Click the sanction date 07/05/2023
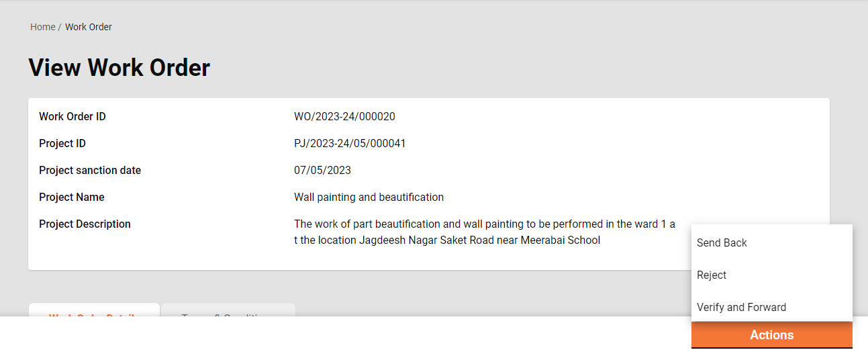This screenshot has width=868, height=352. tap(322, 171)
